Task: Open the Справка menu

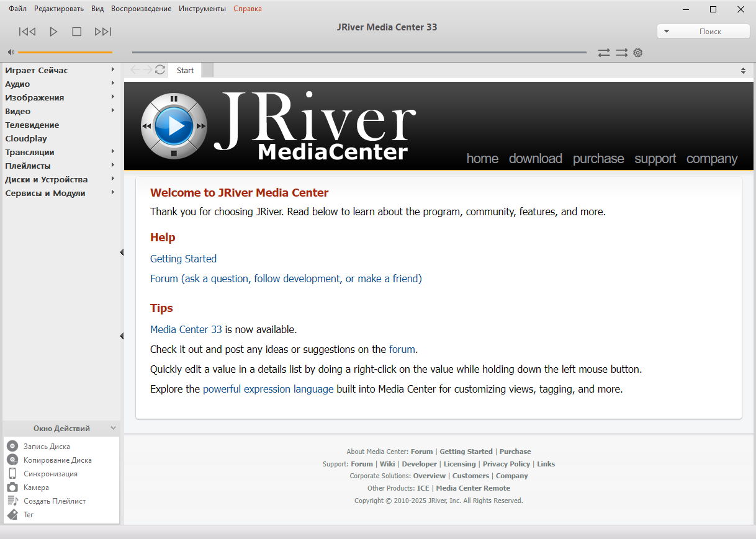Action: pos(247,9)
